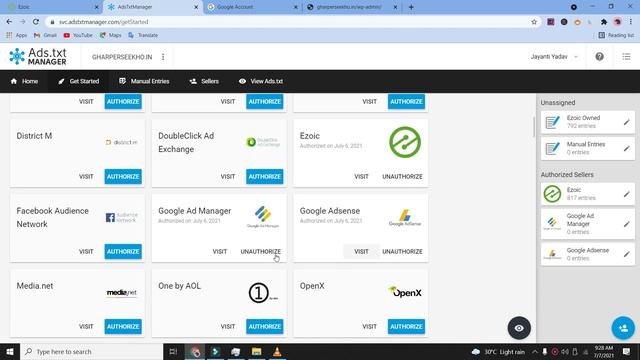This screenshot has height=360, width=640.
Task: Open a new browser tab
Action: click(x=411, y=7)
